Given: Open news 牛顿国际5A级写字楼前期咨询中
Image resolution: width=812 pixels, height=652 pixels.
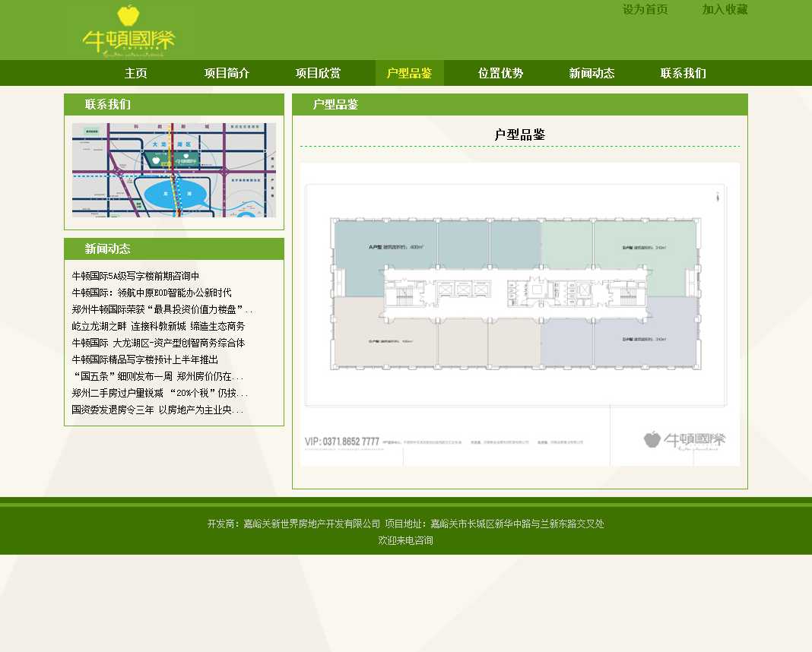Looking at the screenshot, I should click(x=136, y=276).
